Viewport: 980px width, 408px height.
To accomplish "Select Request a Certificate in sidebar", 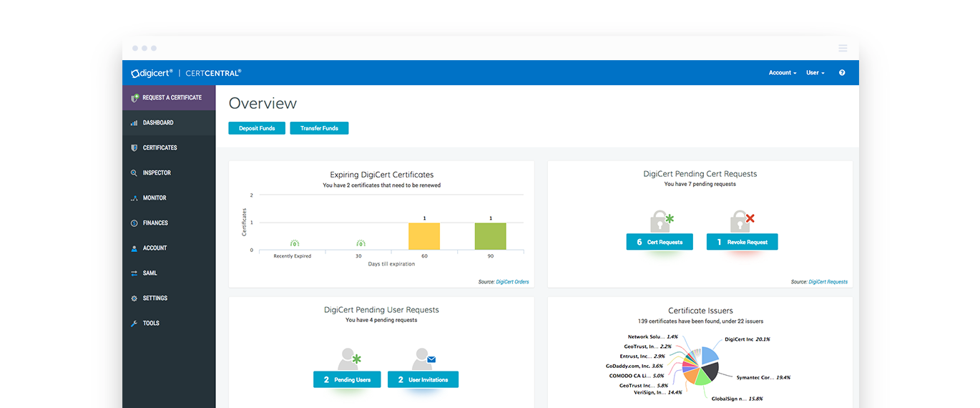I will (169, 97).
